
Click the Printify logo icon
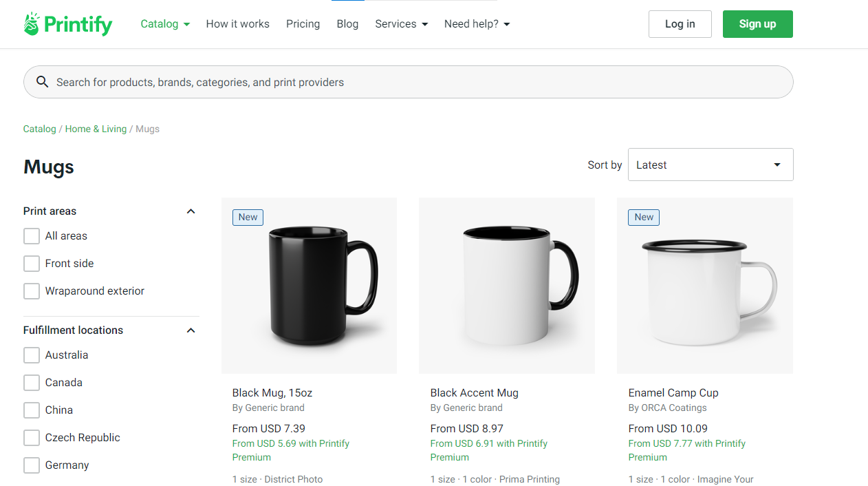pyautogui.click(x=32, y=24)
